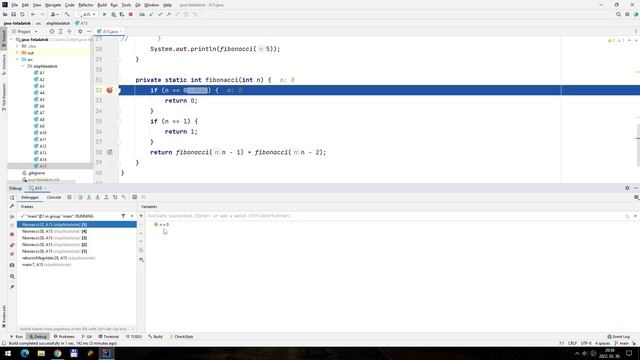Click the View Breakpoints icon in debug sidebar

[12, 245]
